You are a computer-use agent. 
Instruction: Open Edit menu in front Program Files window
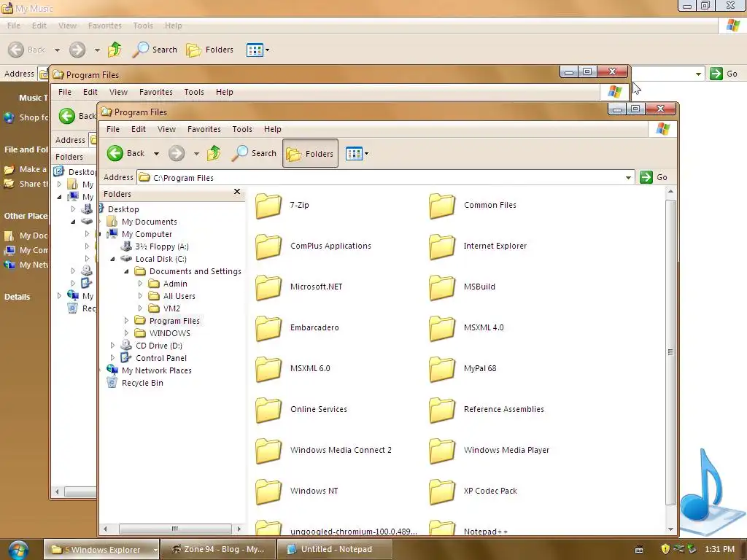point(139,129)
